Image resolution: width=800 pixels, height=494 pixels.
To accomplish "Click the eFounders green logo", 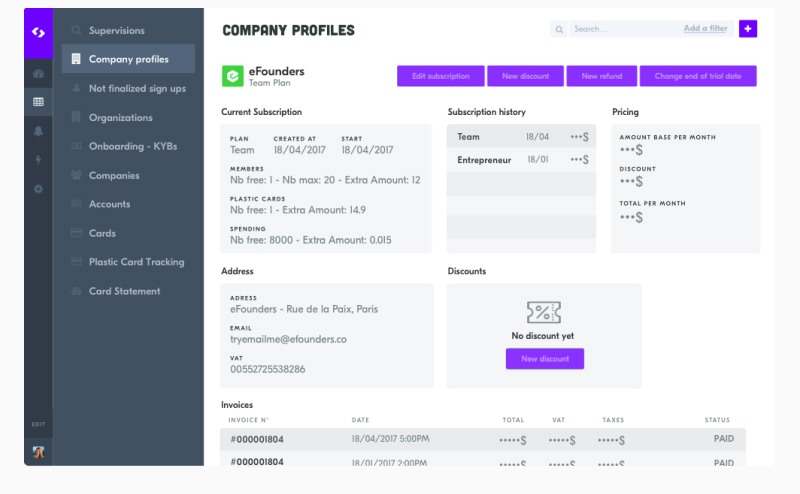I will [233, 77].
